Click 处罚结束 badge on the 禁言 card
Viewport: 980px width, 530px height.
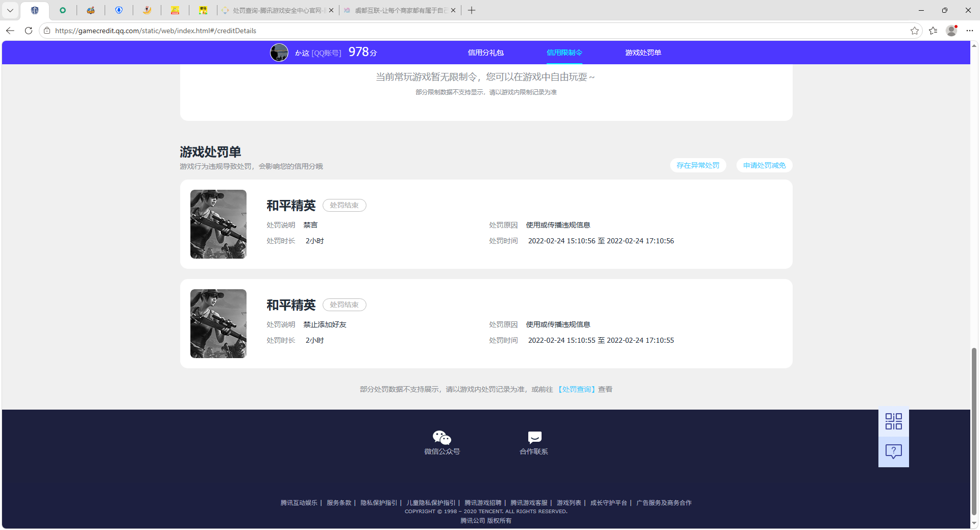pos(344,205)
